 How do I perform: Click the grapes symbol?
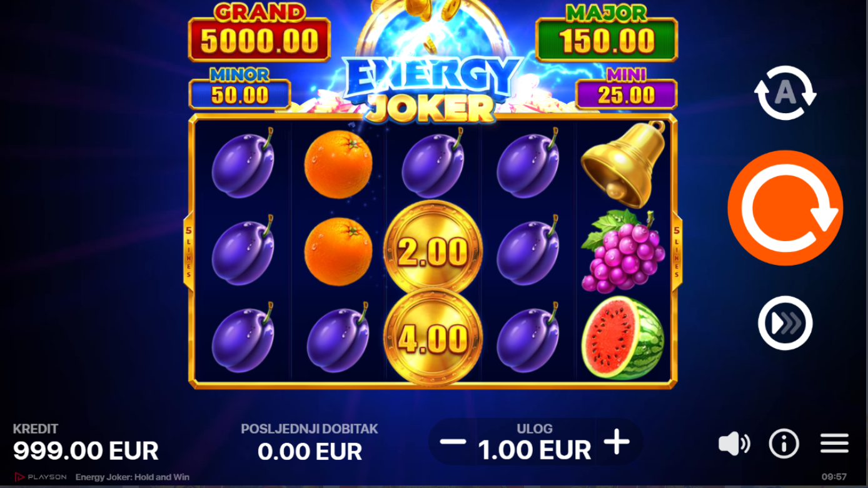pyautogui.click(x=623, y=251)
